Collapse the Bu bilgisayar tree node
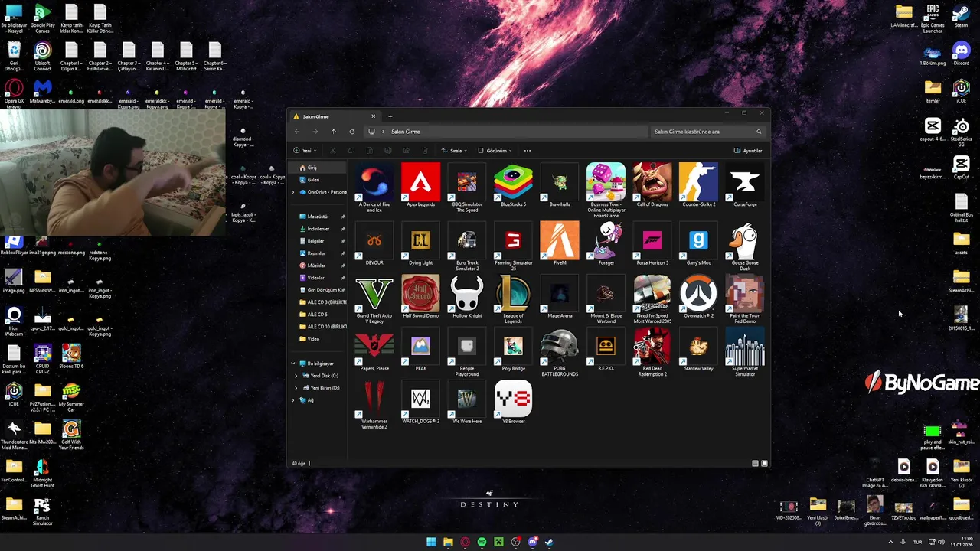The height and width of the screenshot is (551, 980). (293, 364)
